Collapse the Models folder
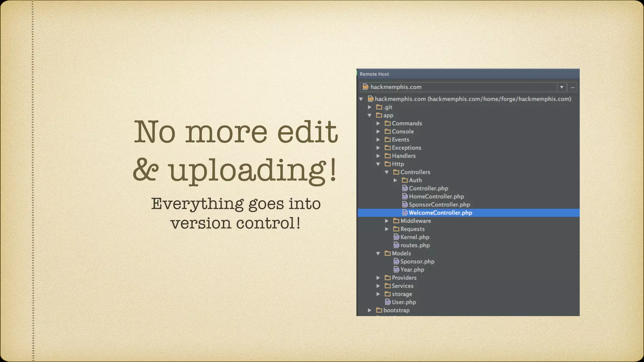This screenshot has height=362, width=644. (x=378, y=253)
